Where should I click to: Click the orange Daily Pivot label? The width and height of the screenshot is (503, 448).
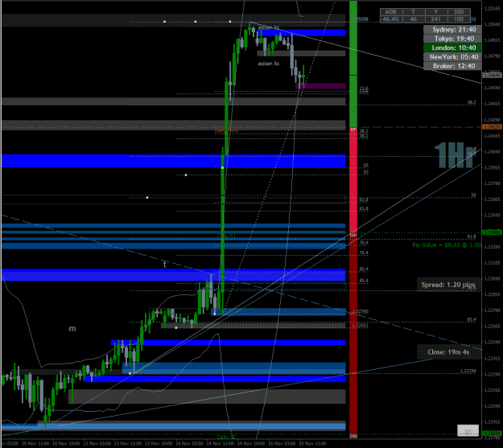click(x=226, y=130)
